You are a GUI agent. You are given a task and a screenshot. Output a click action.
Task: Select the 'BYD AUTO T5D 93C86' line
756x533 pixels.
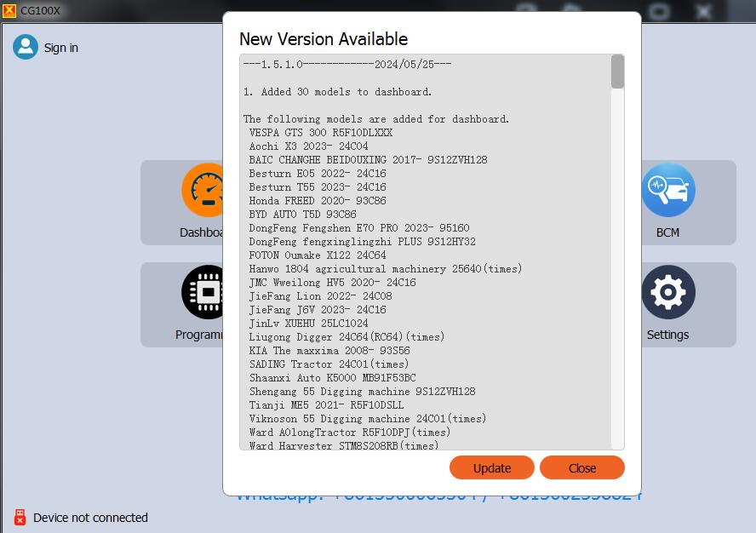tap(303, 214)
